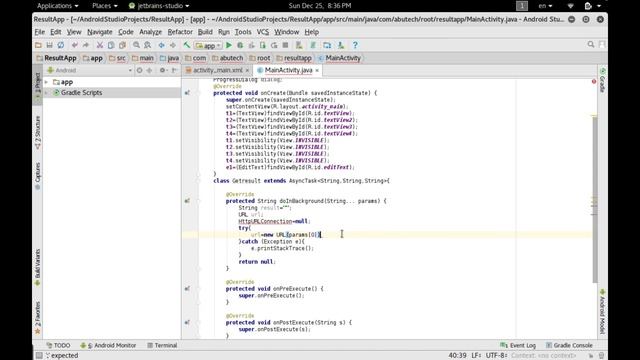Open the Gradle Console tool window
Image resolution: width=640 pixels, height=360 pixels.
[x=569, y=345]
